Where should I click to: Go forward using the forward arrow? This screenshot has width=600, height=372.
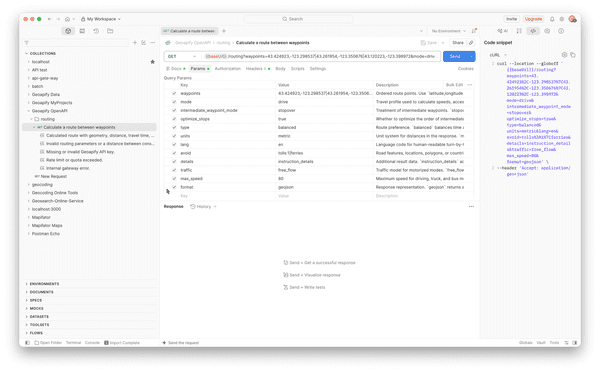tap(58, 19)
